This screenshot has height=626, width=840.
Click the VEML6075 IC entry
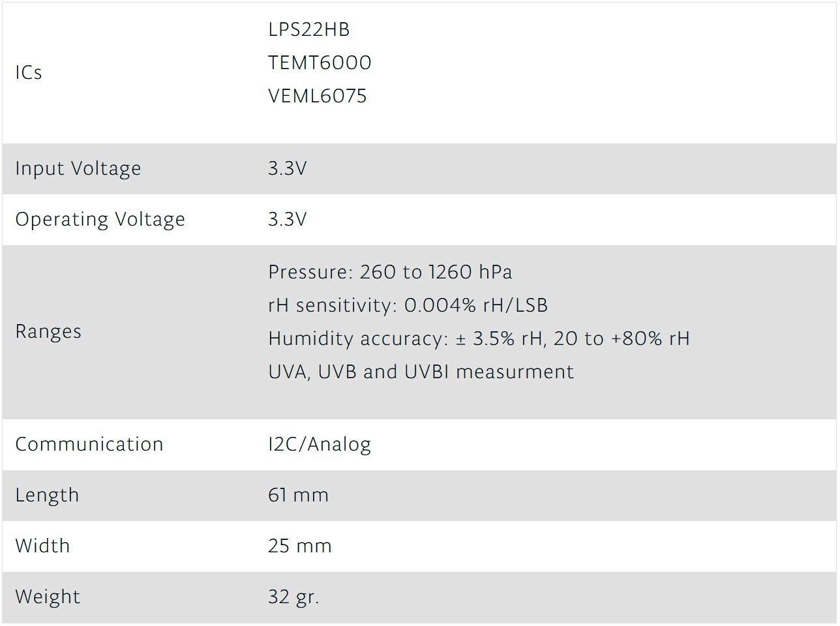317,96
